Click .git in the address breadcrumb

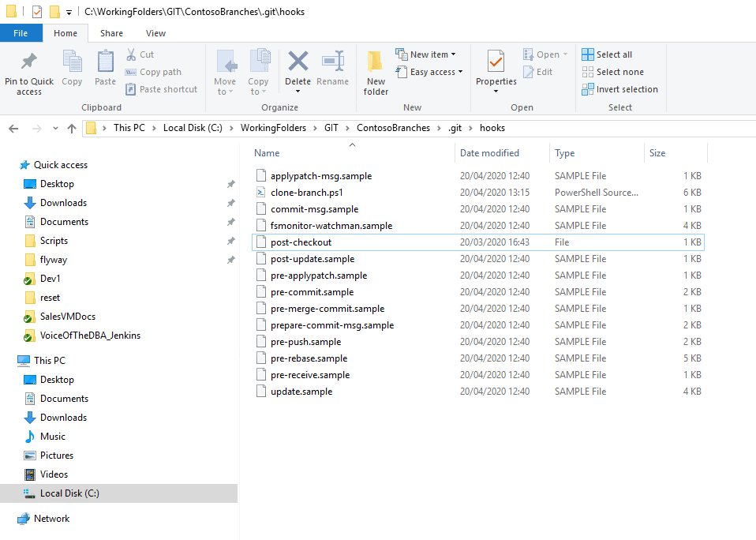[x=455, y=128]
